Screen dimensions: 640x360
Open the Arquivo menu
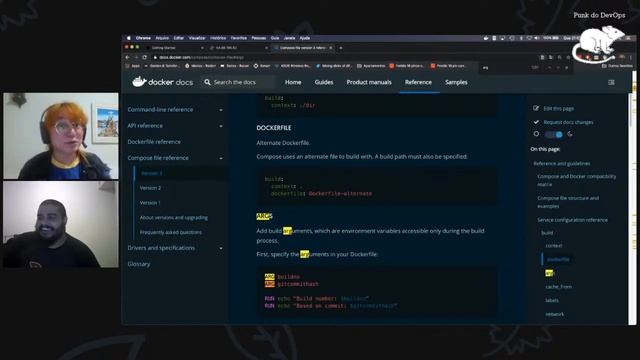click(x=162, y=38)
